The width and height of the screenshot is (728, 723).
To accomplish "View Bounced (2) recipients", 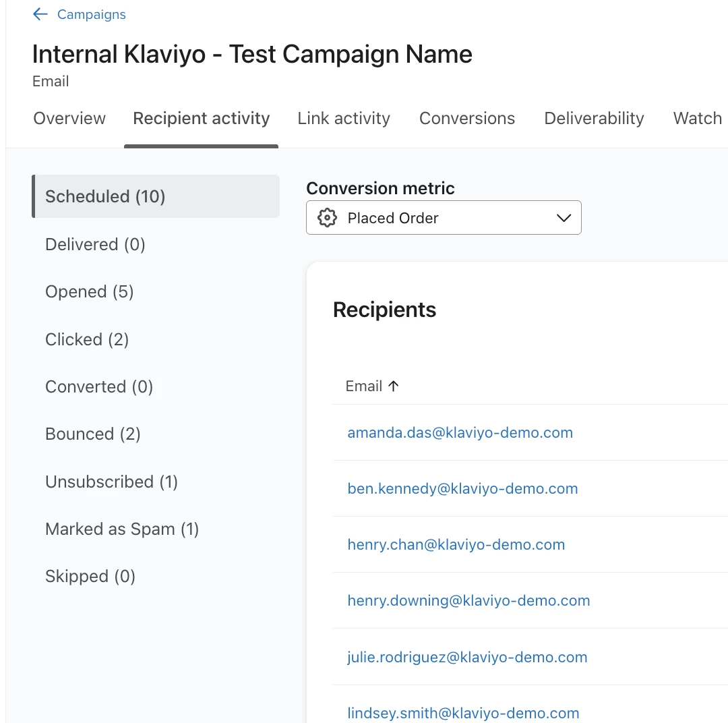I will point(93,434).
